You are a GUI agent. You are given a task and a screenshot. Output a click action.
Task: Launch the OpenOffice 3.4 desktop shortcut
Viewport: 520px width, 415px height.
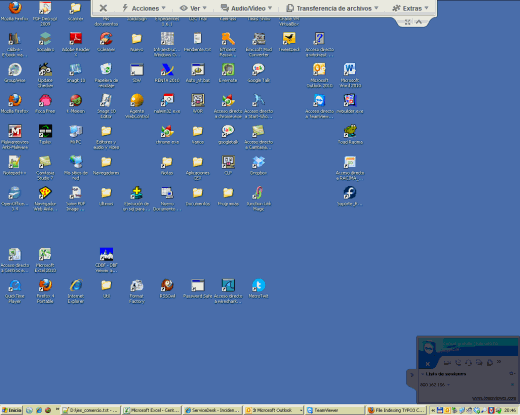point(15,198)
